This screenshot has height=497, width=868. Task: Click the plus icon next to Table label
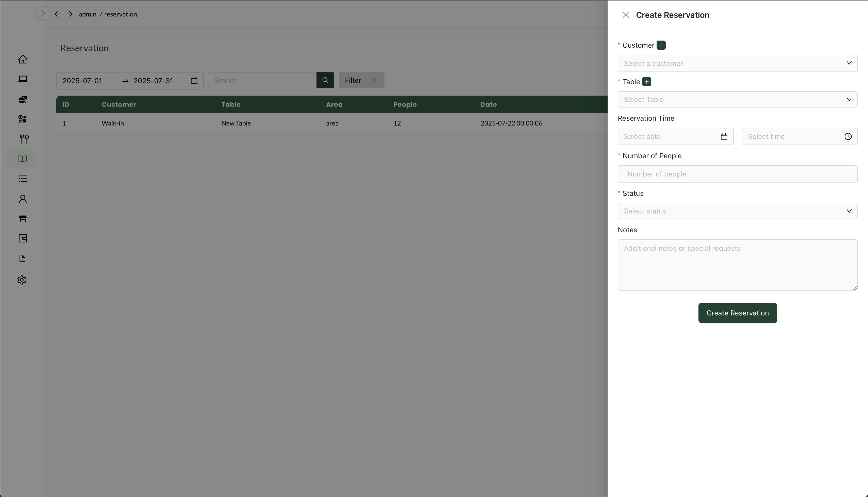coord(646,82)
